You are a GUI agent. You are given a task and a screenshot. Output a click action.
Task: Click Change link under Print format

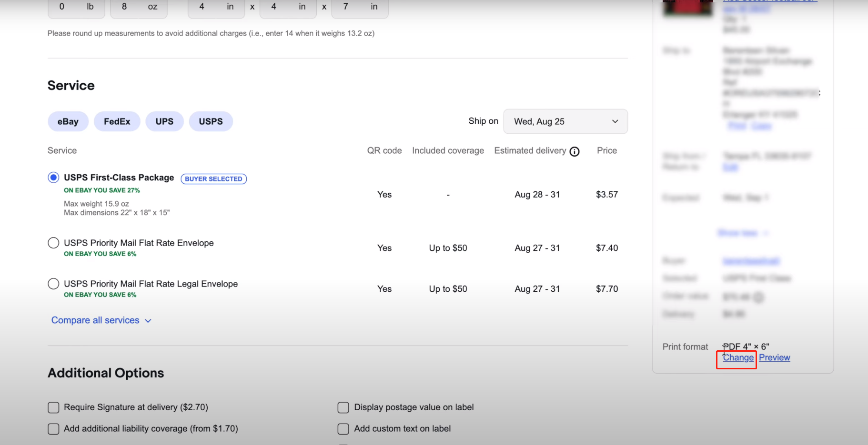click(738, 357)
